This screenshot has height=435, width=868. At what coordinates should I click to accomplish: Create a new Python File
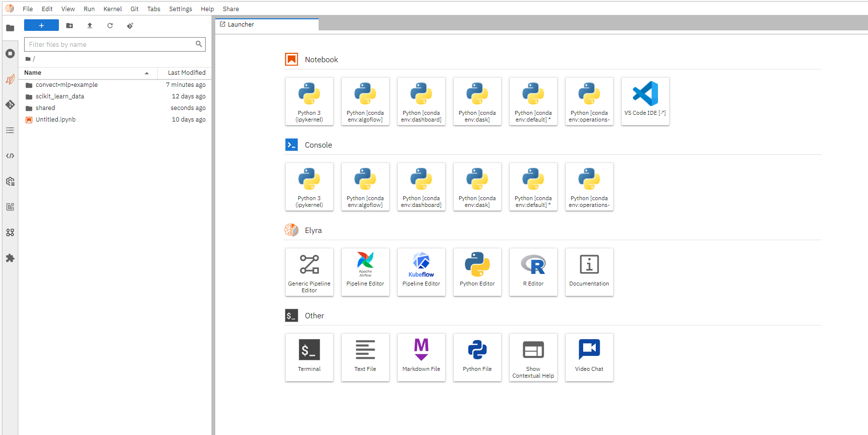point(477,357)
